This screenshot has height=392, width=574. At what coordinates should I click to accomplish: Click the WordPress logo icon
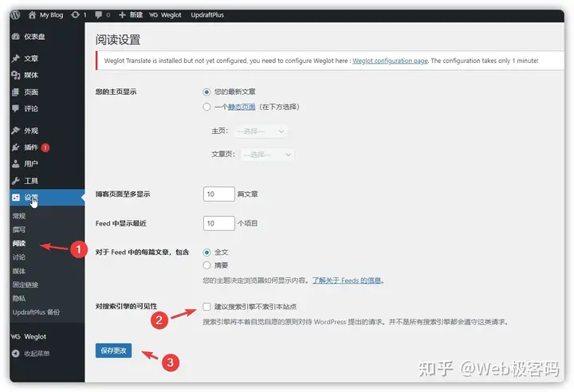15,15
